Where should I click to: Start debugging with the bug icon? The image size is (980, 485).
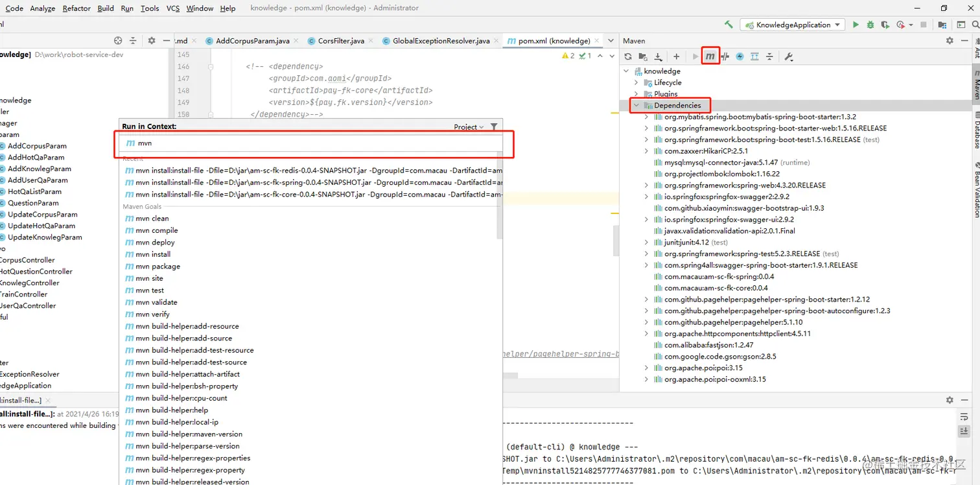(x=870, y=25)
